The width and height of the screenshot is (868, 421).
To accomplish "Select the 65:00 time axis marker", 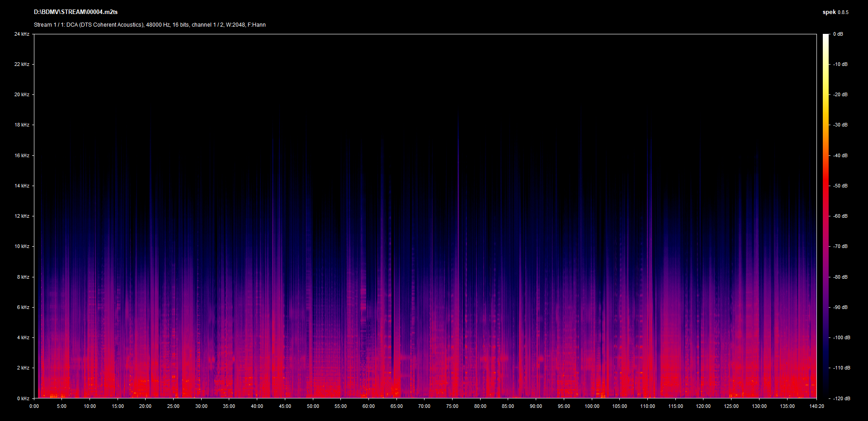I will pyautogui.click(x=396, y=406).
